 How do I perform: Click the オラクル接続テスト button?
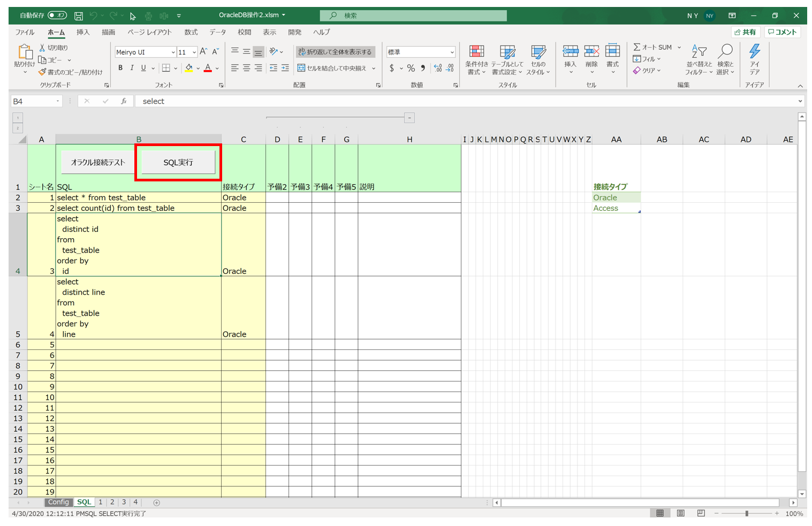(x=98, y=162)
